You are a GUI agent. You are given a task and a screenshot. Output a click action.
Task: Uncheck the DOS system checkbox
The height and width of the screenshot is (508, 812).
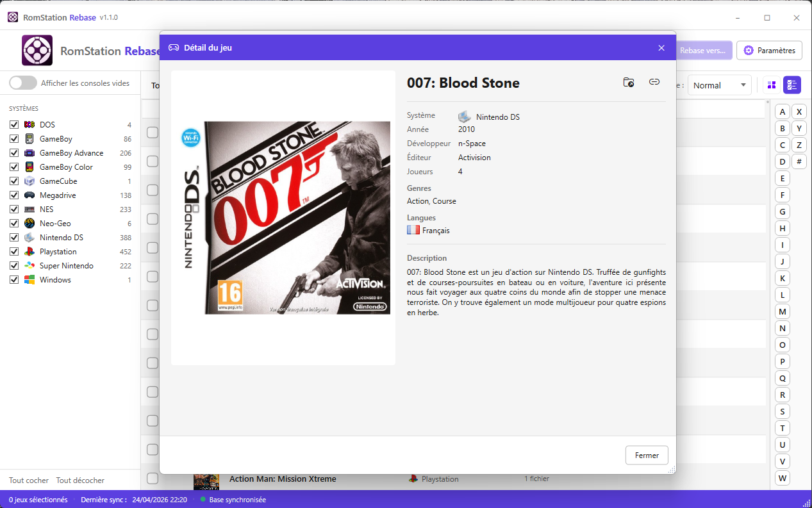point(14,125)
